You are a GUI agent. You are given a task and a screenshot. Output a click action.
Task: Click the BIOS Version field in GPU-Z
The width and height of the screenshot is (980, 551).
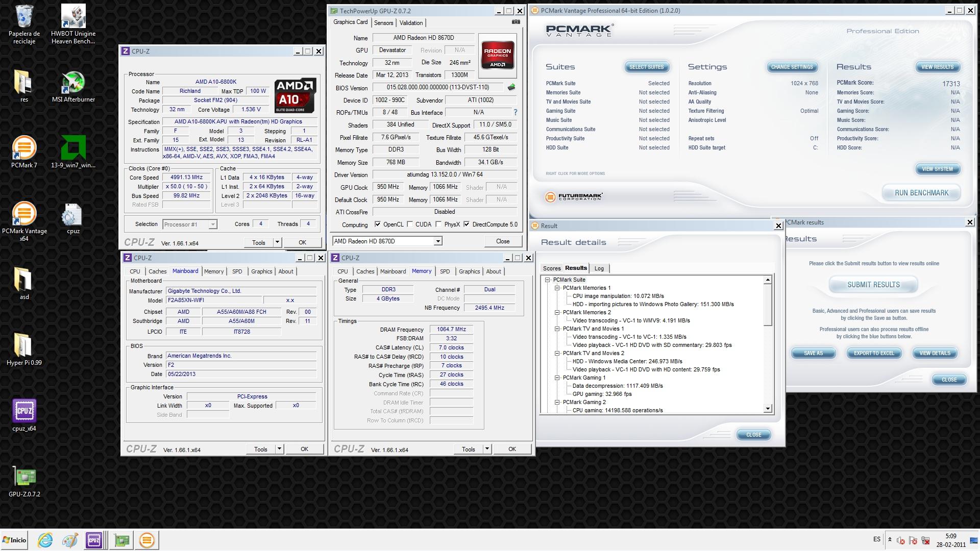(438, 88)
